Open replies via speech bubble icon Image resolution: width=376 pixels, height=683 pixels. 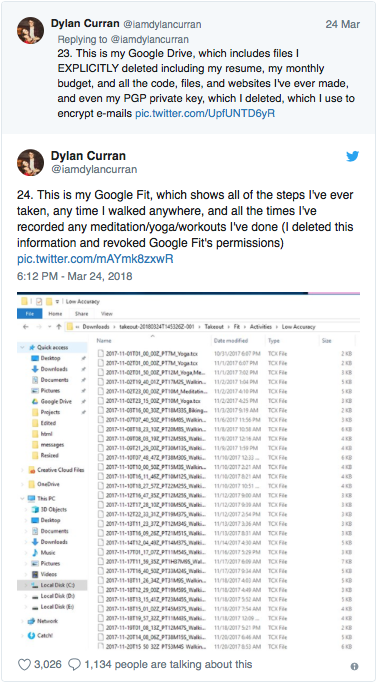pyautogui.click(x=75, y=664)
